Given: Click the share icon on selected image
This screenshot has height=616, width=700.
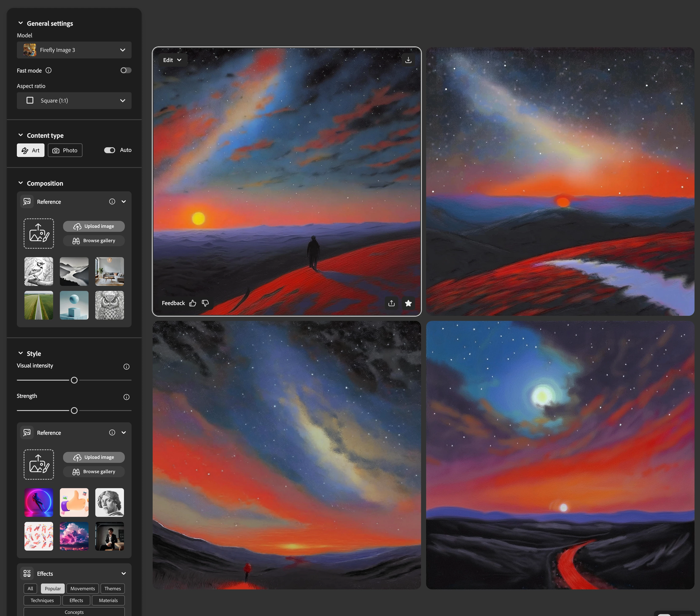Looking at the screenshot, I should tap(392, 303).
